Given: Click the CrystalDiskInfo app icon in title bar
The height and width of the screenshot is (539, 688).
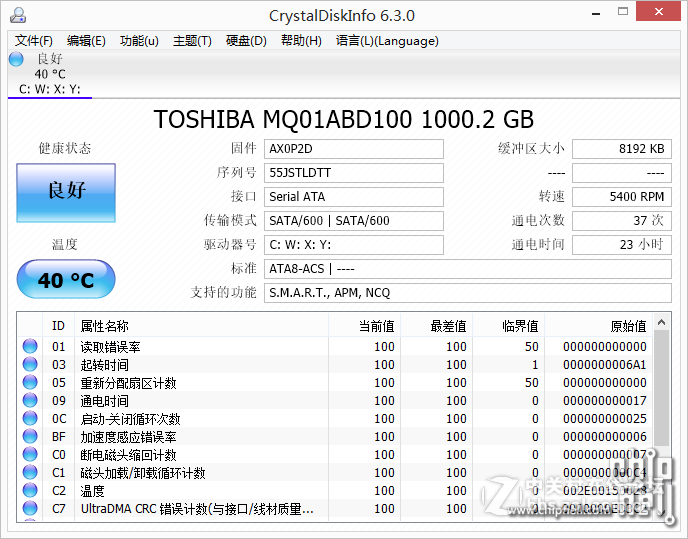Looking at the screenshot, I should pos(18,15).
